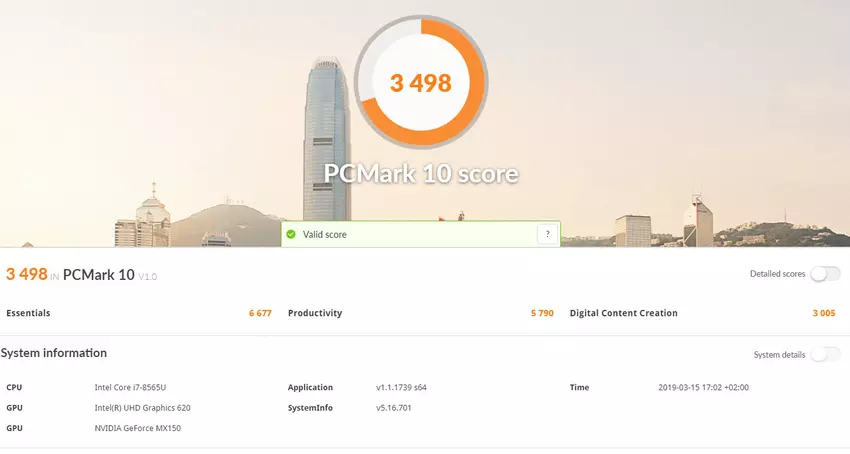Click the orange circular score gauge
The image size is (850, 454).
coord(421,82)
